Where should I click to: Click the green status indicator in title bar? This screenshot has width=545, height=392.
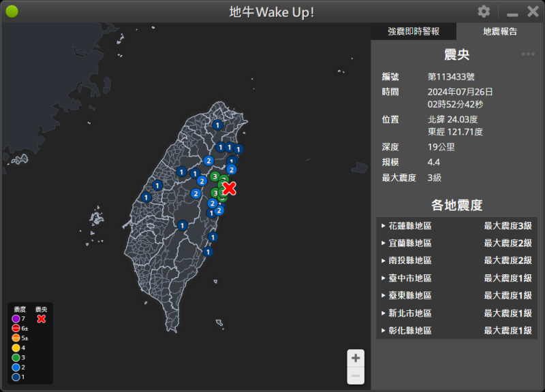pos(12,12)
